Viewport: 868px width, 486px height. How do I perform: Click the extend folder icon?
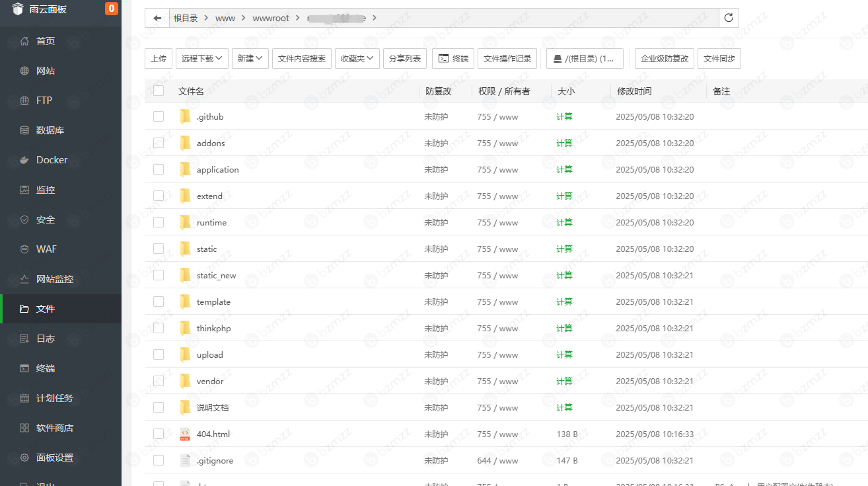[x=185, y=196]
